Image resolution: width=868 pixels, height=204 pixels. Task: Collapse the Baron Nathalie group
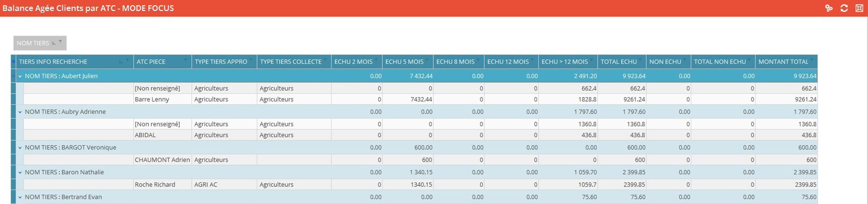tap(20, 172)
